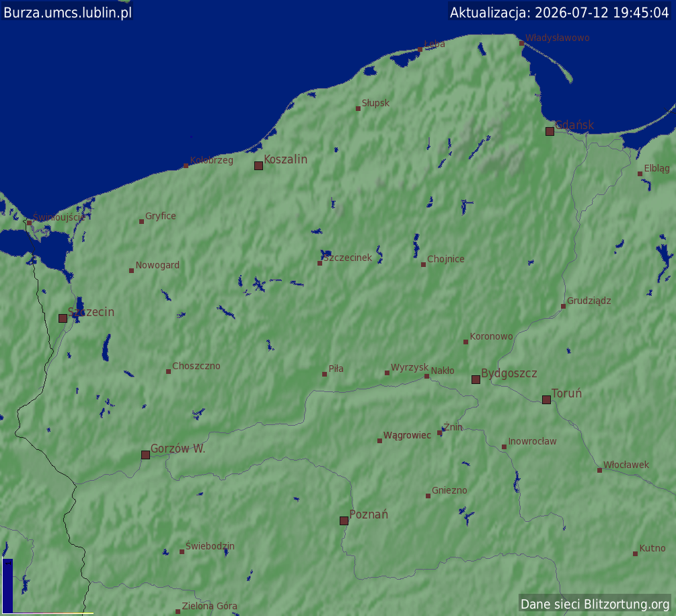Select the Władysławowo town marker
This screenshot has width=676, height=616.
pyautogui.click(x=522, y=43)
